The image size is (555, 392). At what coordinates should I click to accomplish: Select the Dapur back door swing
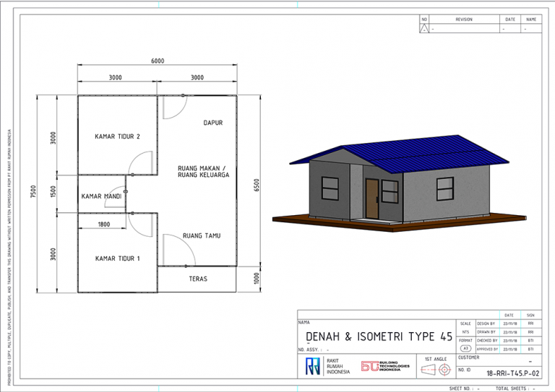[x=174, y=107]
